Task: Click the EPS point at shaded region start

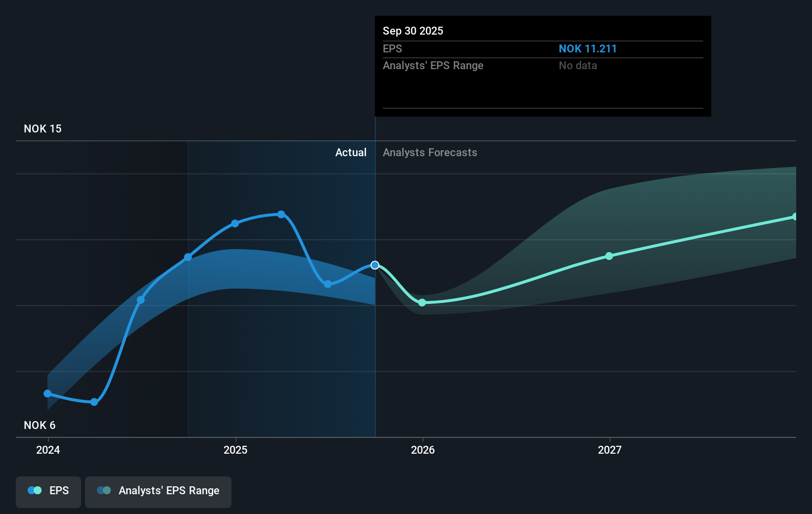Action: coord(188,257)
